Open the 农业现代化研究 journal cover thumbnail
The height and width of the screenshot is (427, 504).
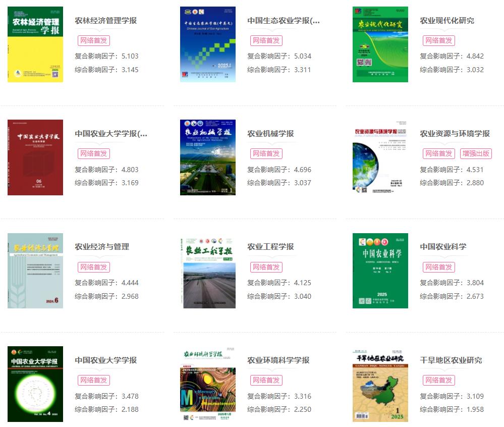(x=380, y=44)
